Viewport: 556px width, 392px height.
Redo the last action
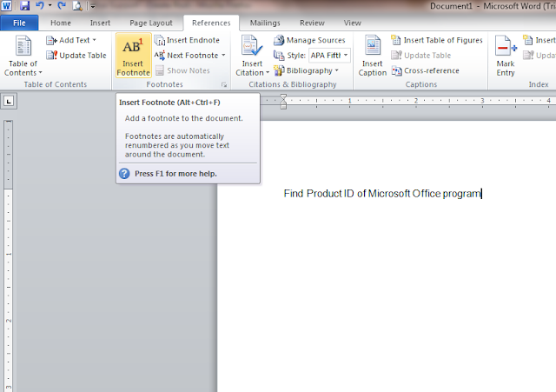(62, 6)
